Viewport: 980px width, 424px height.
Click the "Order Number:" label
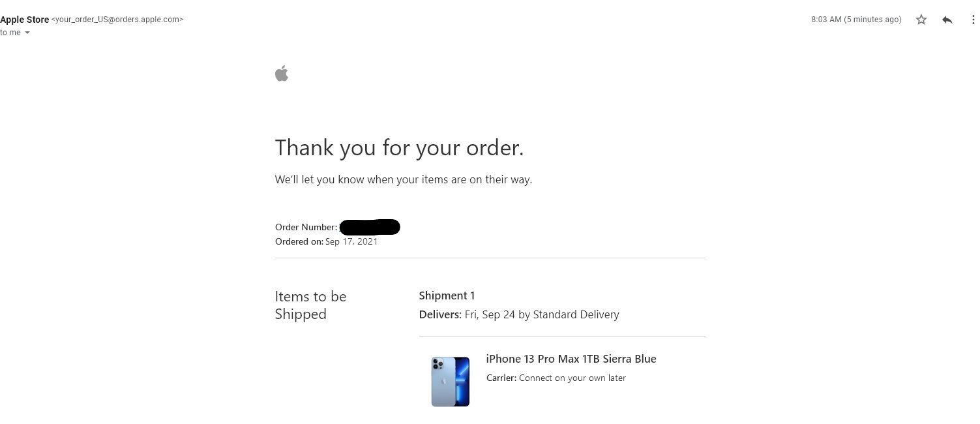click(x=306, y=227)
